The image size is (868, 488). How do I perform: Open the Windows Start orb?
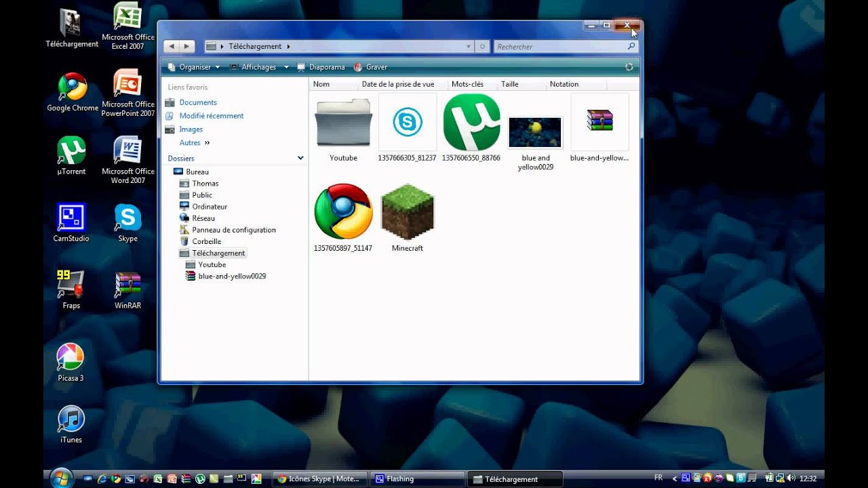tap(61, 478)
